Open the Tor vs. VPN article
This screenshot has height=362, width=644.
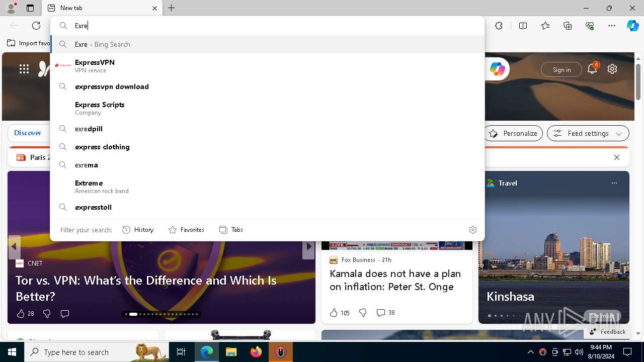(x=146, y=288)
